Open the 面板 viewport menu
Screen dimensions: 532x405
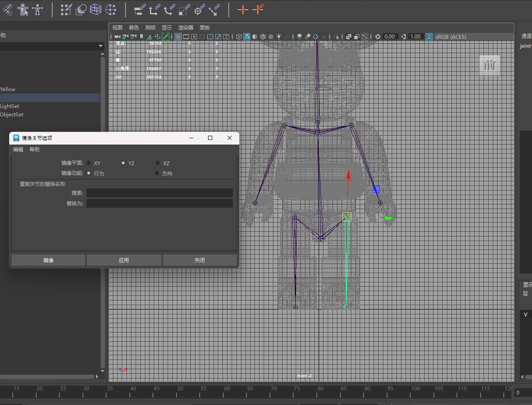pos(205,27)
